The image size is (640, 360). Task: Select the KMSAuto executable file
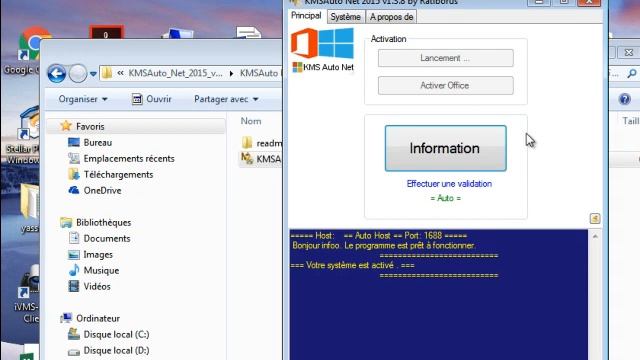click(261, 159)
